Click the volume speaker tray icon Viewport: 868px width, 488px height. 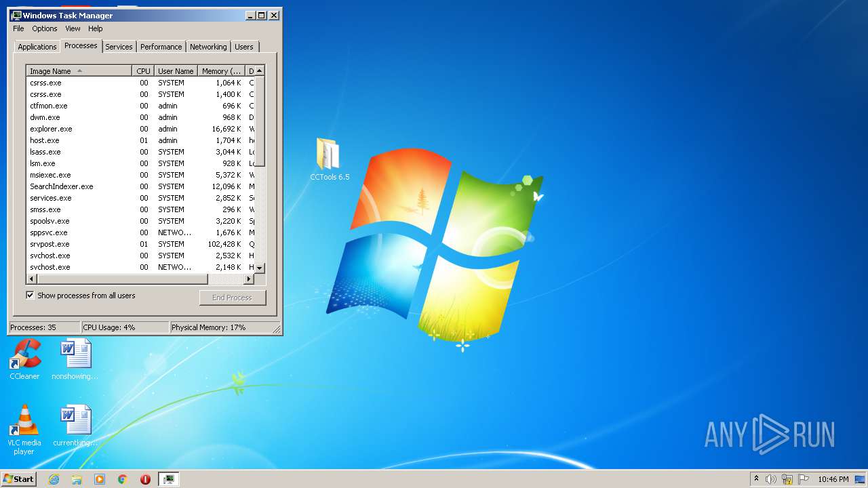pos(771,479)
